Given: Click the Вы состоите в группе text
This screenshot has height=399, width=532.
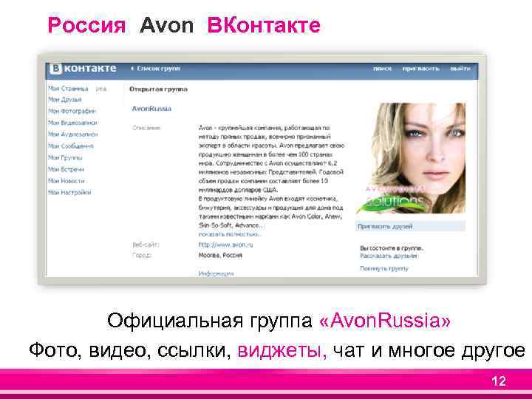Looking at the screenshot, I should pos(392,248).
